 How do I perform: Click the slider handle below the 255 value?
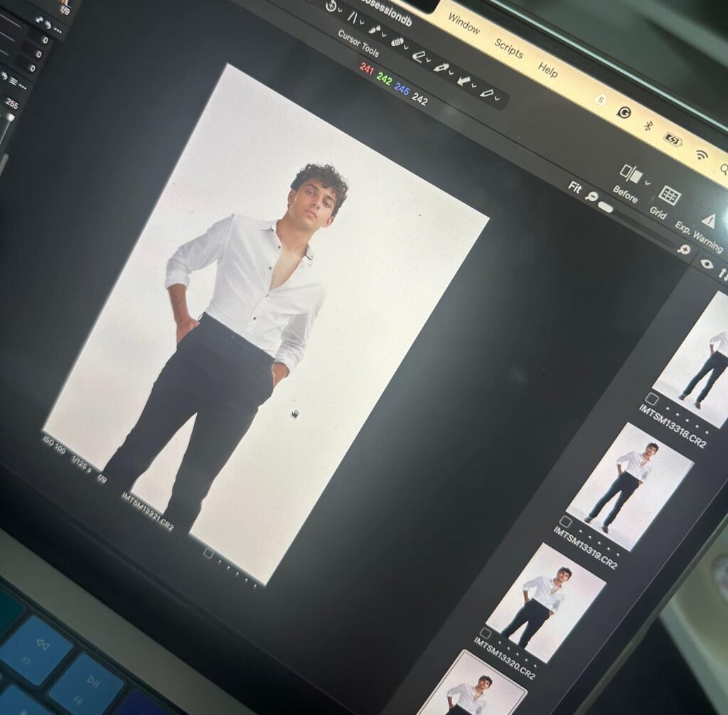pyautogui.click(x=9, y=119)
